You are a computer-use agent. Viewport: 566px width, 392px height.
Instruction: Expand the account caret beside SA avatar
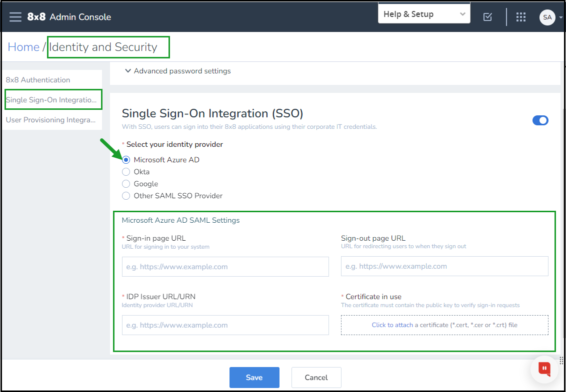(560, 17)
